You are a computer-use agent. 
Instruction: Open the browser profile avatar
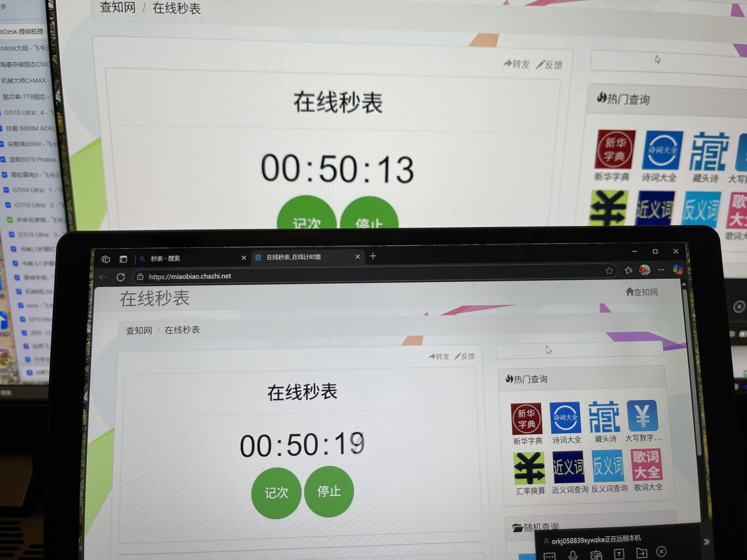[644, 270]
